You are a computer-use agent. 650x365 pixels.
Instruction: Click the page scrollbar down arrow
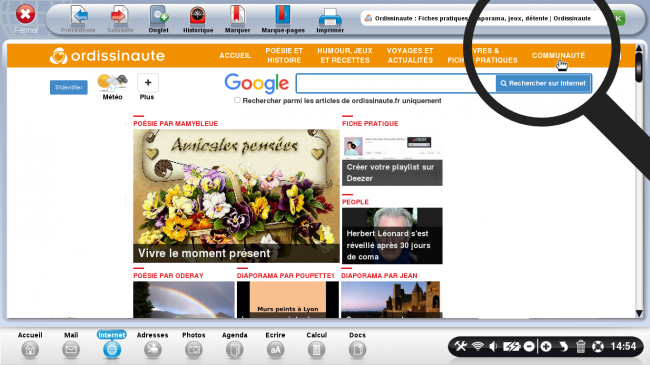click(x=639, y=313)
